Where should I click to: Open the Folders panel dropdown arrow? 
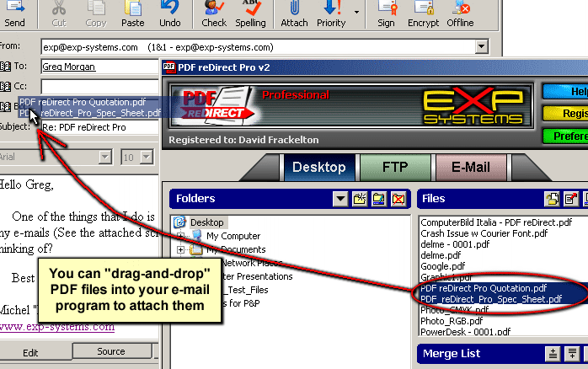pos(340,199)
